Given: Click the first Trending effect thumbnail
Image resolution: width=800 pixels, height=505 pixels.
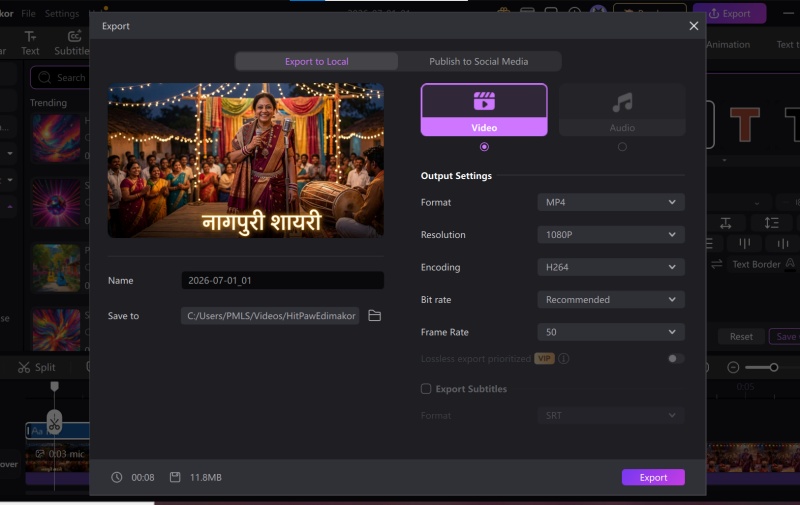Looking at the screenshot, I should (x=57, y=138).
